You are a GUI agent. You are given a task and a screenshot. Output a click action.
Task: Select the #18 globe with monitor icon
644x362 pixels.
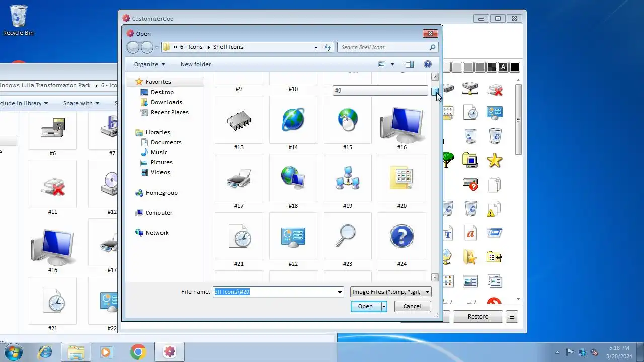(x=293, y=178)
